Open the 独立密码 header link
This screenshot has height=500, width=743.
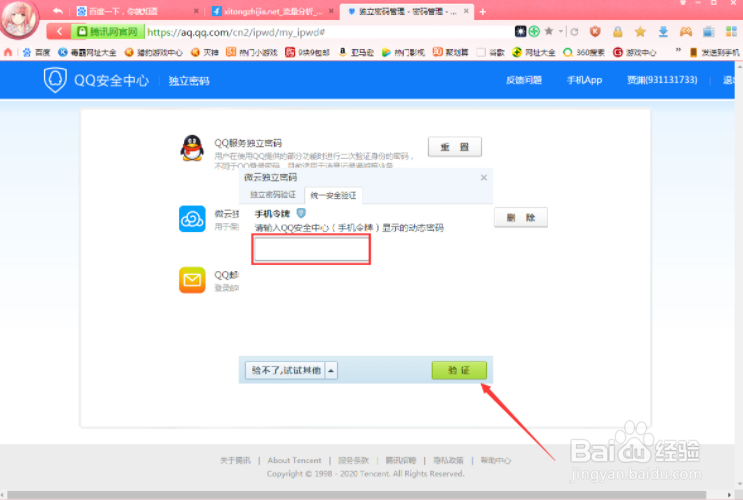[x=189, y=81]
